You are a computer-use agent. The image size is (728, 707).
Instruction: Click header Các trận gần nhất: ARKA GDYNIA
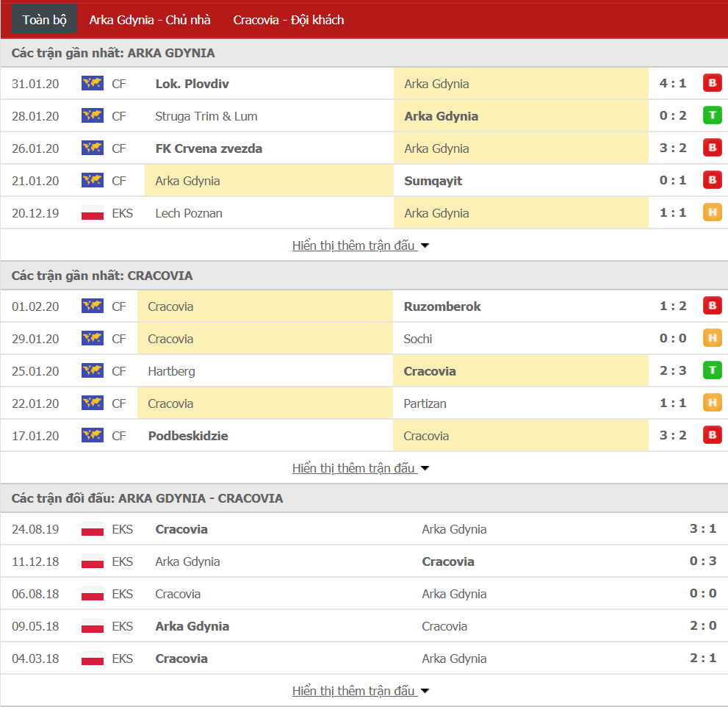click(113, 53)
